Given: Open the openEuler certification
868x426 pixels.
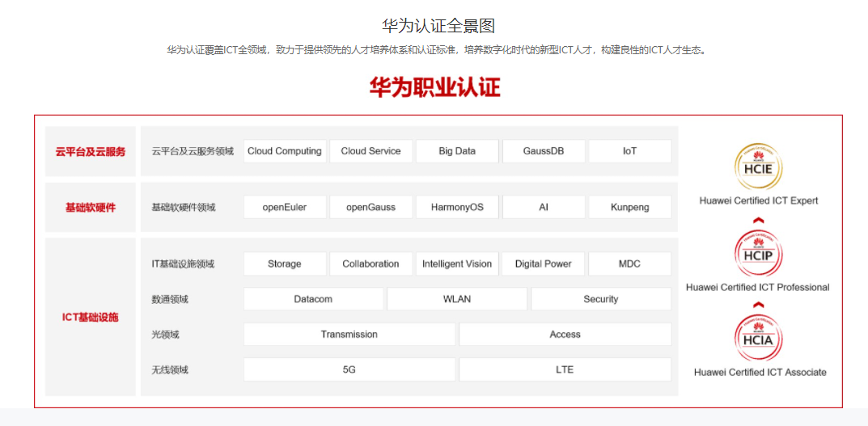Looking at the screenshot, I should coord(285,208).
